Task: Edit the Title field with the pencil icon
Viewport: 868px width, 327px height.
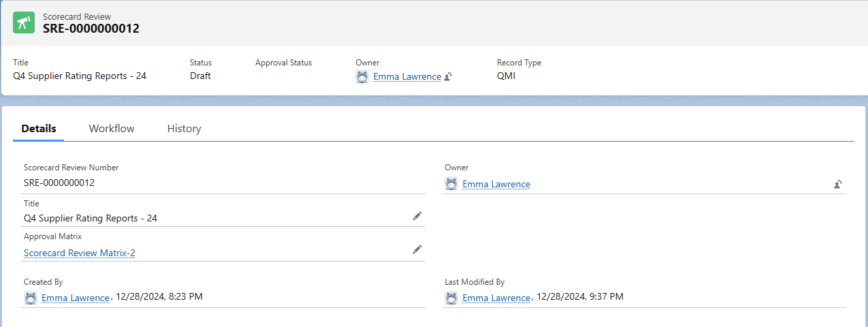Action: 417,216
